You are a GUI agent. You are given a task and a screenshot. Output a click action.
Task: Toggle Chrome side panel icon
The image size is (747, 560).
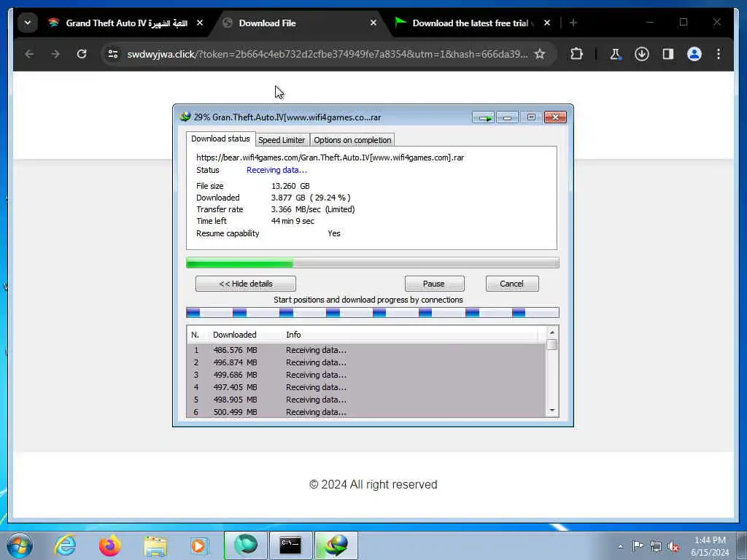[x=668, y=54]
